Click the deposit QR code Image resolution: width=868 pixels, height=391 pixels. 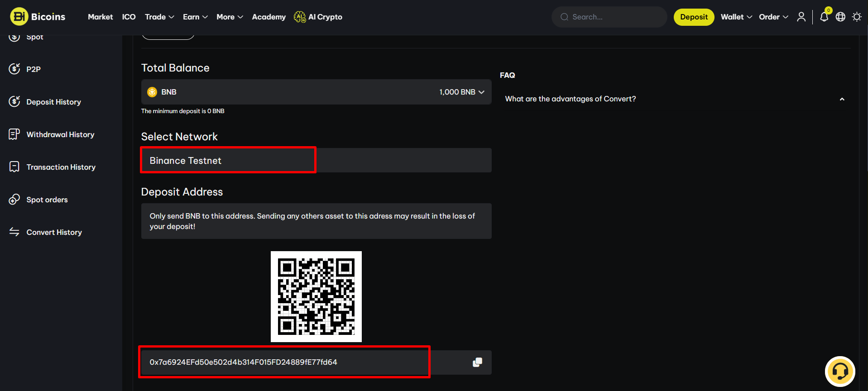tap(316, 296)
